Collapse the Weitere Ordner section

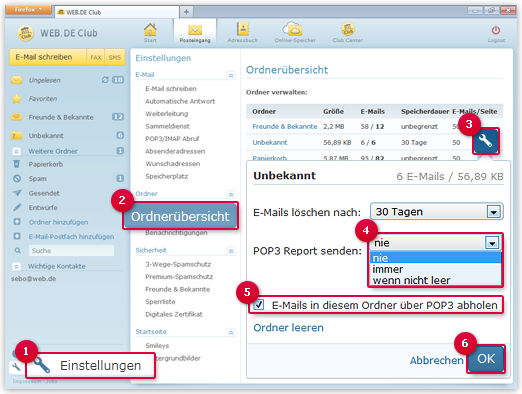coord(17,151)
